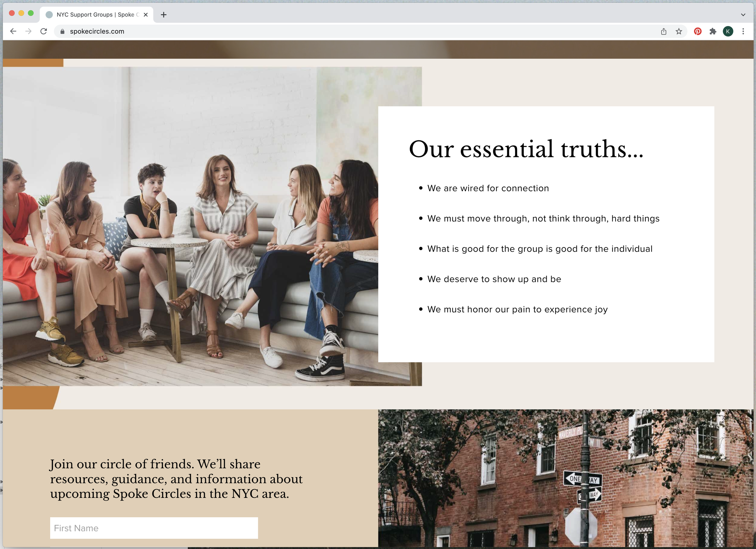756x549 pixels.
Task: Click the brick building street photo
Action: coord(565,478)
